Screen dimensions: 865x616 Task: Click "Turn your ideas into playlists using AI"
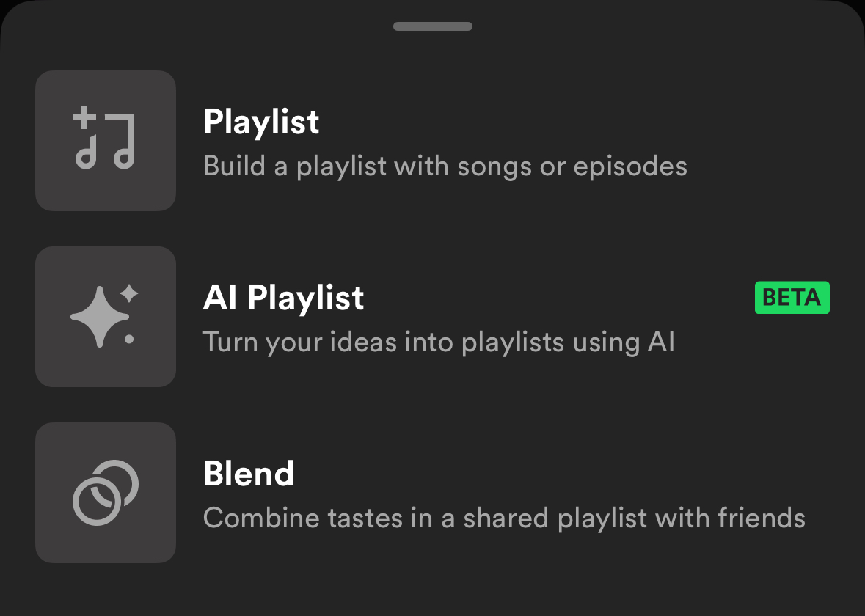(x=438, y=342)
